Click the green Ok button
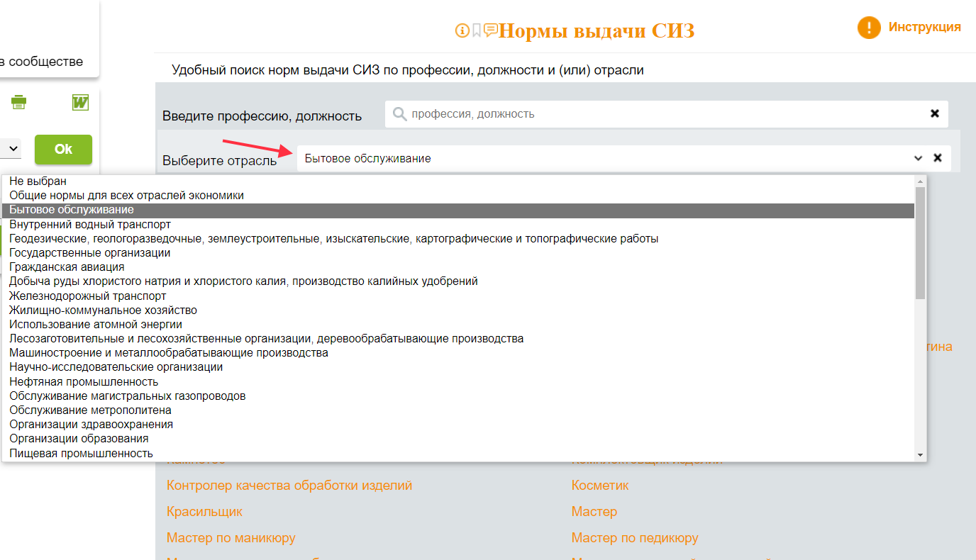This screenshot has width=976, height=560. coord(63,149)
